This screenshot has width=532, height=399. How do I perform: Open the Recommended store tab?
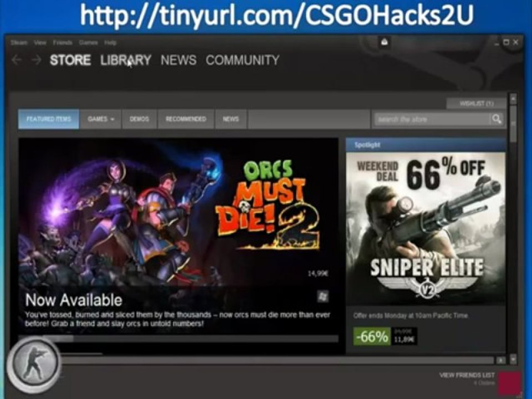tap(186, 119)
